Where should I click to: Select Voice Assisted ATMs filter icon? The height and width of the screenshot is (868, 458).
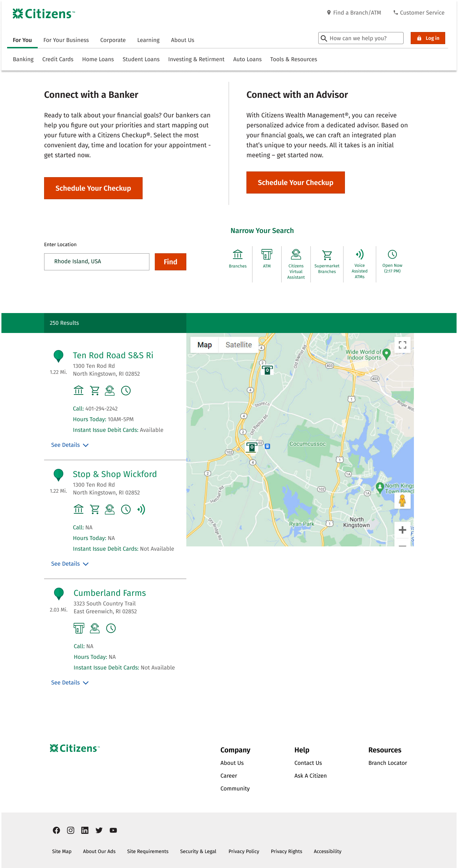(x=360, y=255)
